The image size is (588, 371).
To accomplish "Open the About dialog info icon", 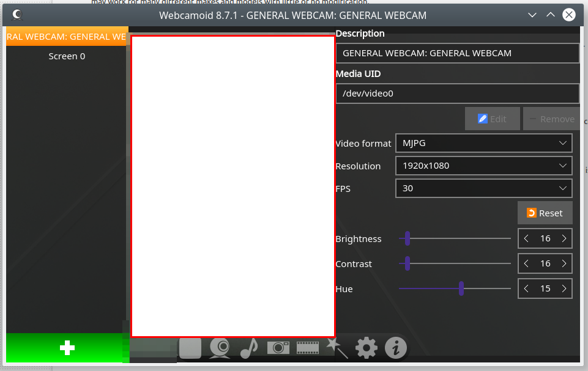I will (396, 347).
